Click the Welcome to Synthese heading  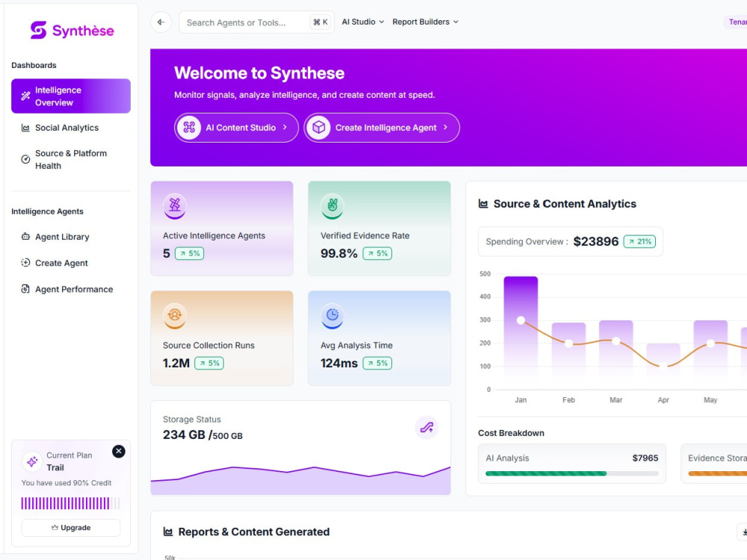(259, 73)
